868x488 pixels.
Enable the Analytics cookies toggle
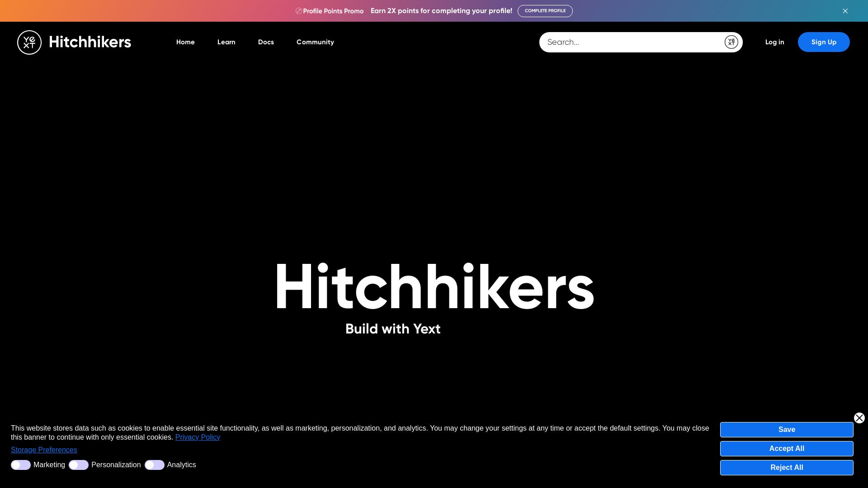tap(154, 465)
